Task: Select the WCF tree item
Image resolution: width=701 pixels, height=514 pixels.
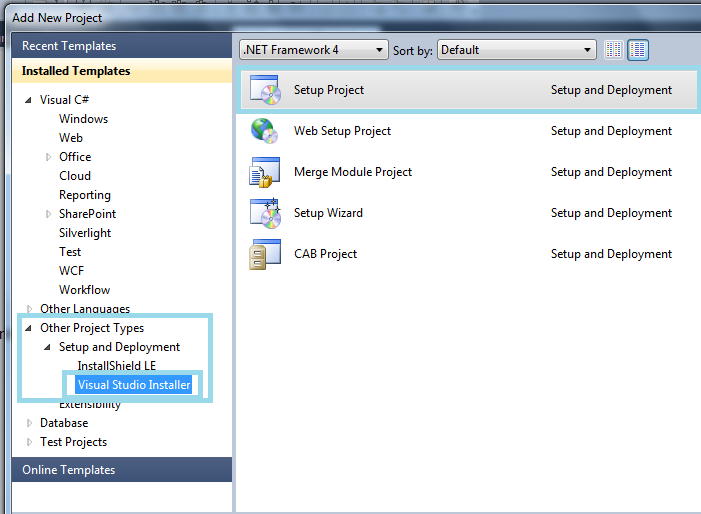Action: click(x=72, y=271)
